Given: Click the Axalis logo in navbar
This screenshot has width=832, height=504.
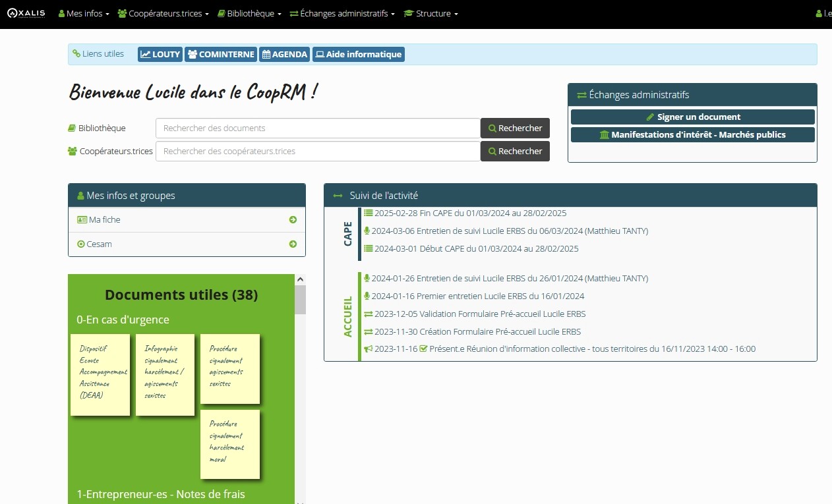Looking at the screenshot, I should click(26, 13).
